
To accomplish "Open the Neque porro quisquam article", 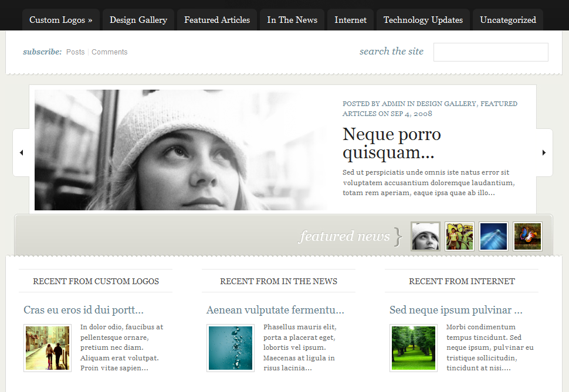I will click(x=391, y=143).
